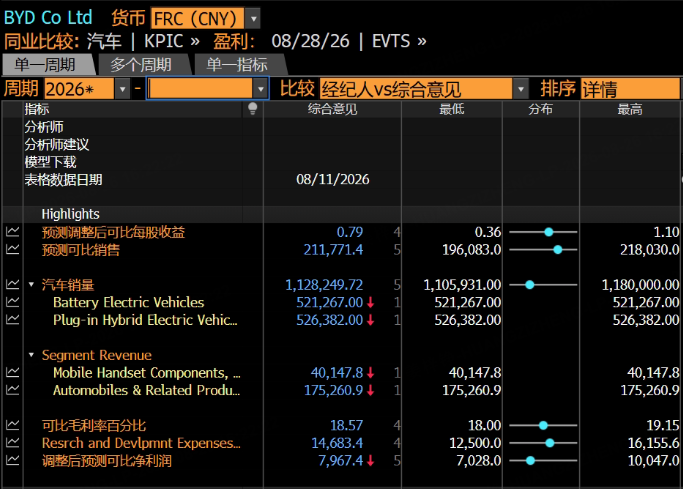Open chart icon for 汽车销量 row
Image resolution: width=683 pixels, height=489 pixels.
pos(13,285)
